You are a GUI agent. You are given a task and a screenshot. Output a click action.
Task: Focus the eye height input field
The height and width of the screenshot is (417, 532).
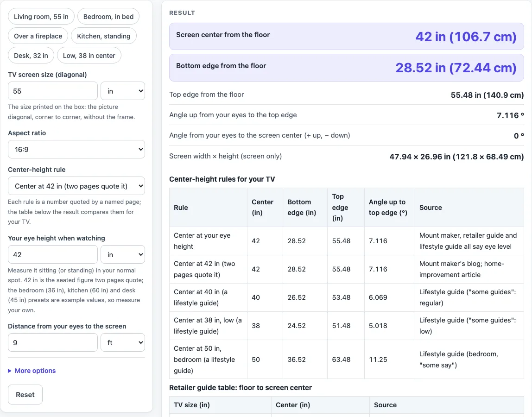(x=52, y=254)
